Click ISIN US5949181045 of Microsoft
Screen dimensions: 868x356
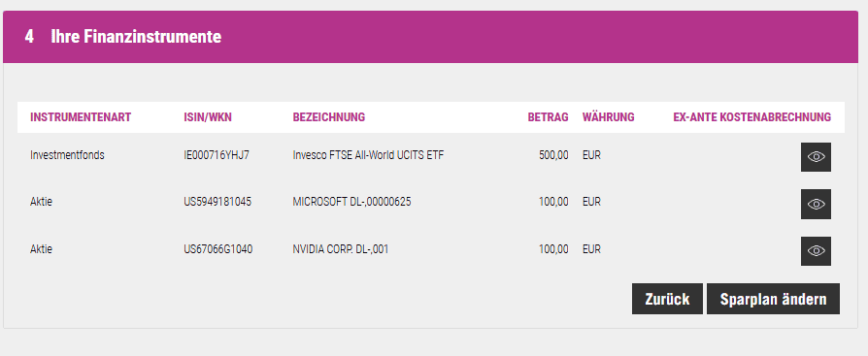217,203
